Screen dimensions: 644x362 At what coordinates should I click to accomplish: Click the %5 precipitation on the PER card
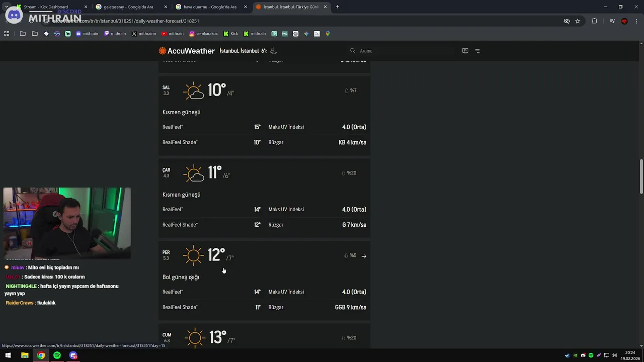350,255
